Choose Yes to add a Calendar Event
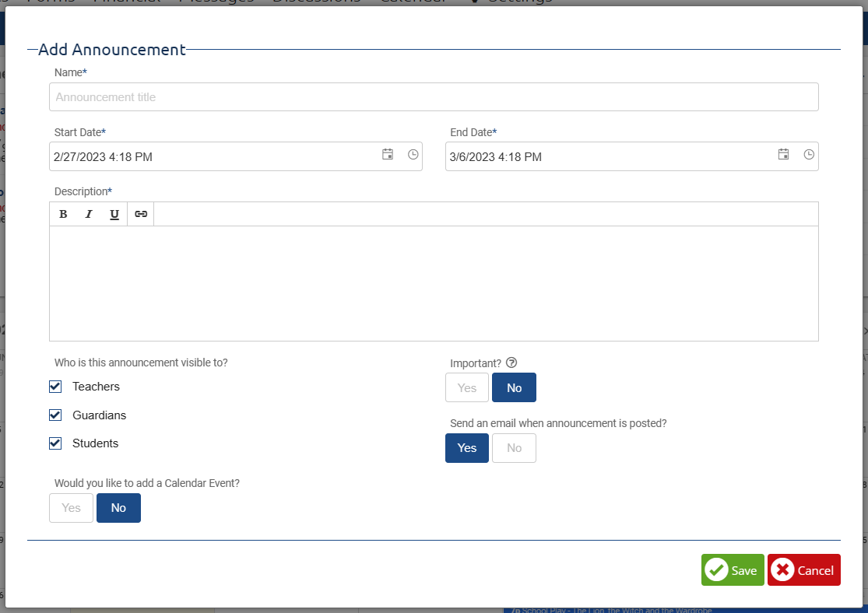Screen dimensions: 868x613 pos(71,507)
